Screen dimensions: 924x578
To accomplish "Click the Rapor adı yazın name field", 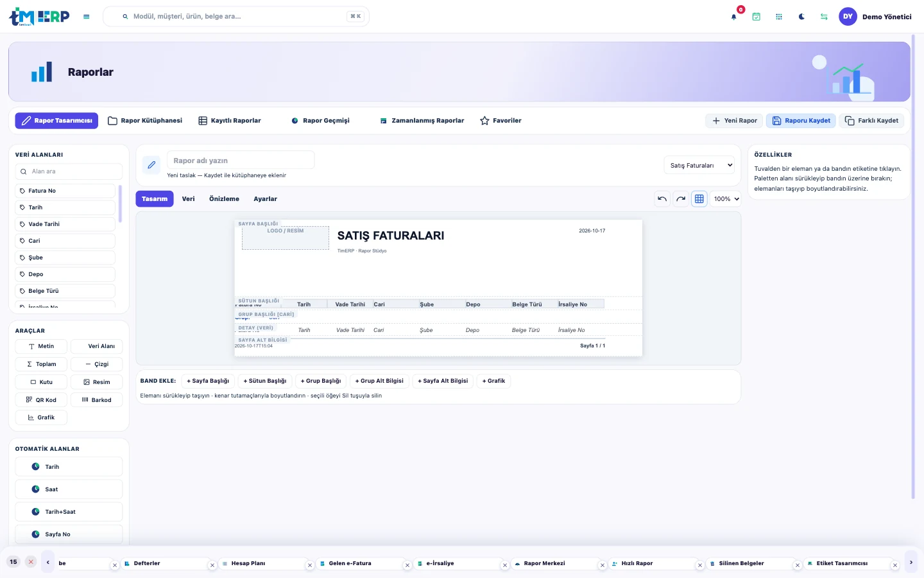I will tap(241, 160).
